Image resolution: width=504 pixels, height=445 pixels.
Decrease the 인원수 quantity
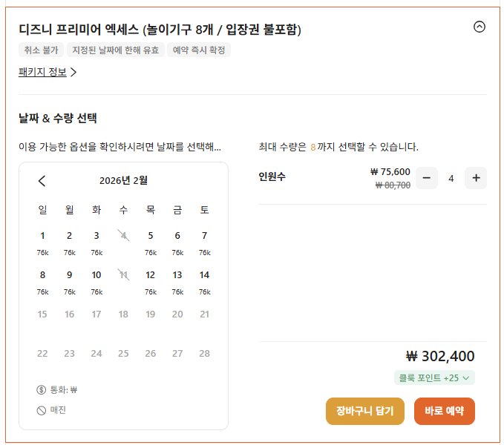pos(426,178)
